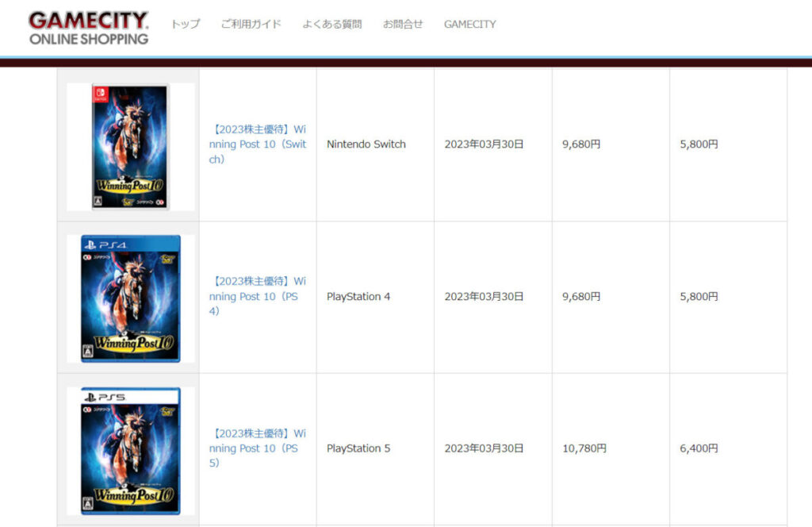Viewport: 812px width, 527px height.
Task: Click 5,800円 price in Nintendo Switch row
Action: tap(699, 144)
